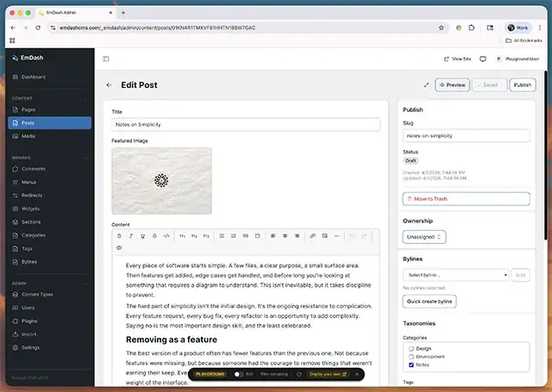Collapse the sidebar with the panel icon
Image resolution: width=552 pixels, height=392 pixels.
click(x=106, y=59)
